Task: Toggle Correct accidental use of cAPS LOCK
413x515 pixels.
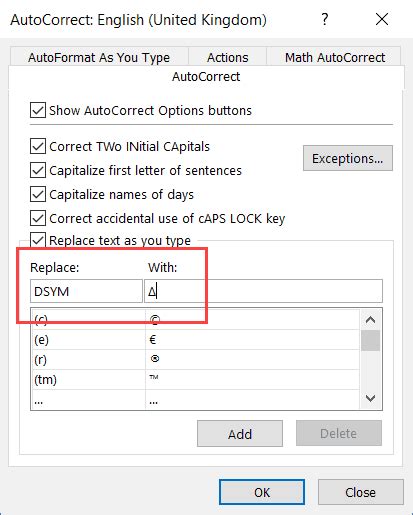Action: coord(38,218)
